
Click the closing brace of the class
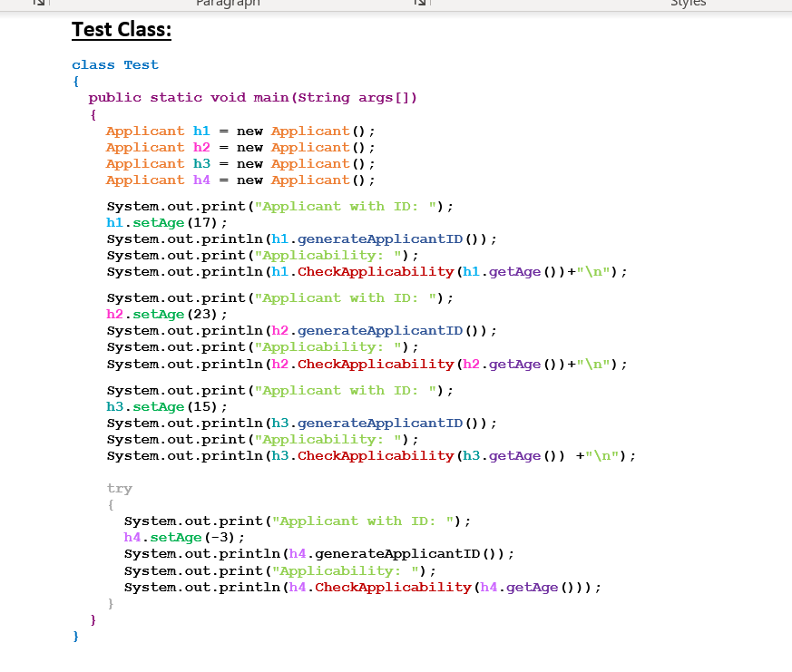75,636
